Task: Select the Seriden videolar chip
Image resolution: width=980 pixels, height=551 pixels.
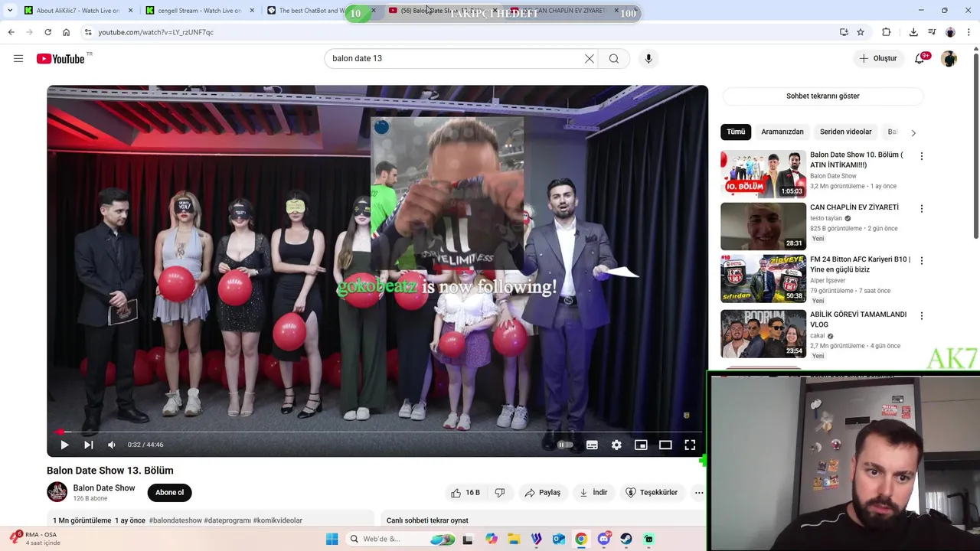Action: (x=846, y=132)
